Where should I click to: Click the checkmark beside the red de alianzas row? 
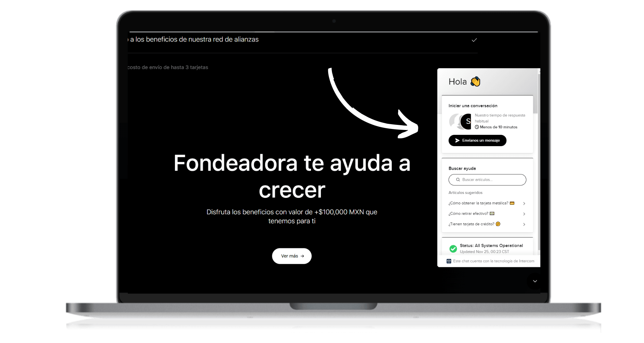pos(474,40)
